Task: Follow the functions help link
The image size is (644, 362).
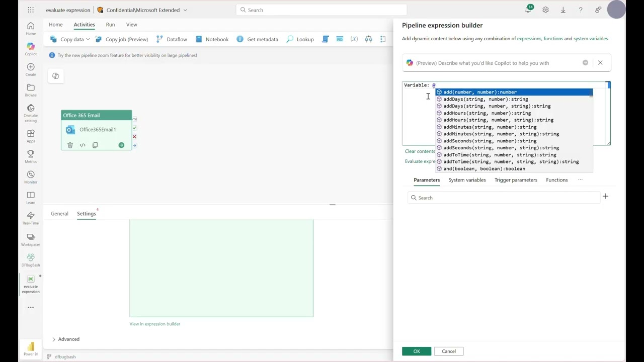Action: point(553,38)
